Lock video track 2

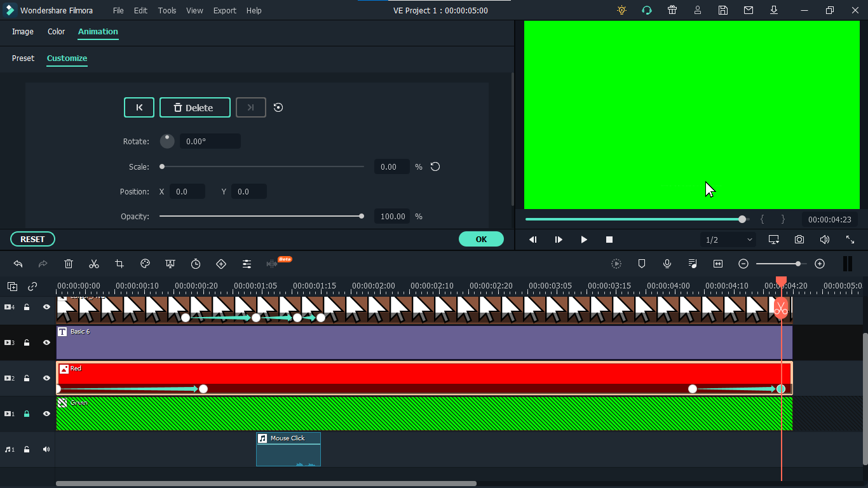coord(27,378)
